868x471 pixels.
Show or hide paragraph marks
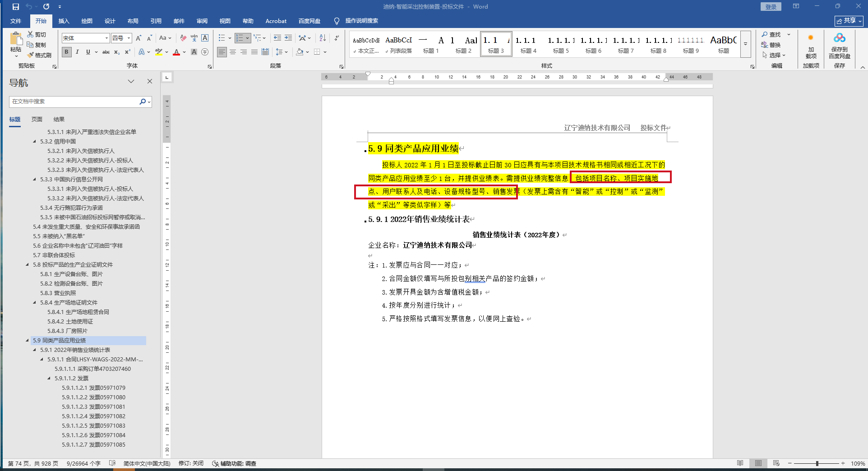337,38
